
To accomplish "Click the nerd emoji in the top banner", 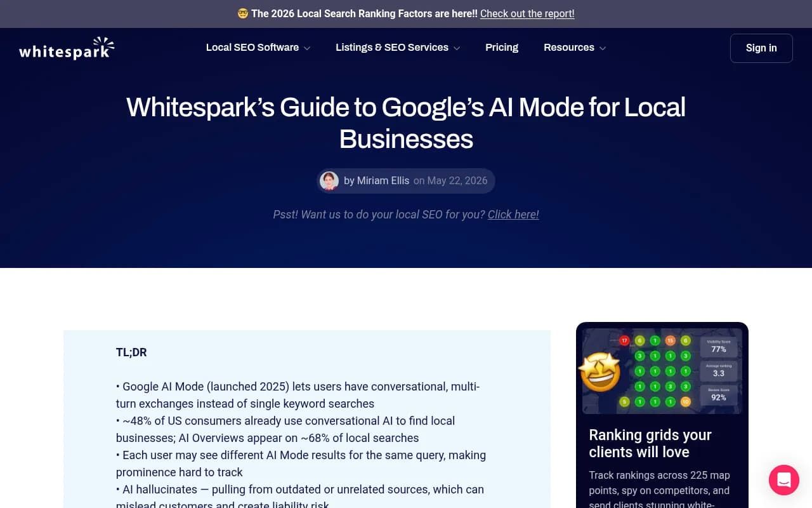I will click(x=242, y=13).
